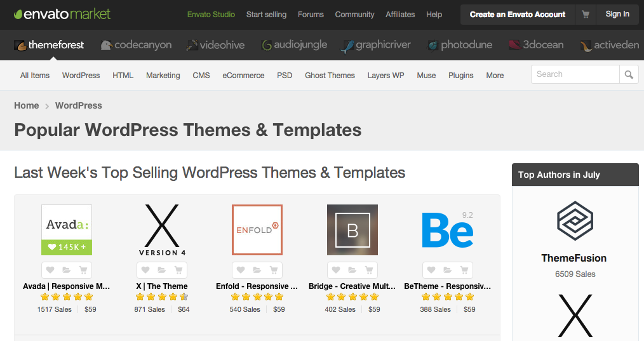Open the Plugins category menu
The image size is (644, 341).
tap(461, 76)
